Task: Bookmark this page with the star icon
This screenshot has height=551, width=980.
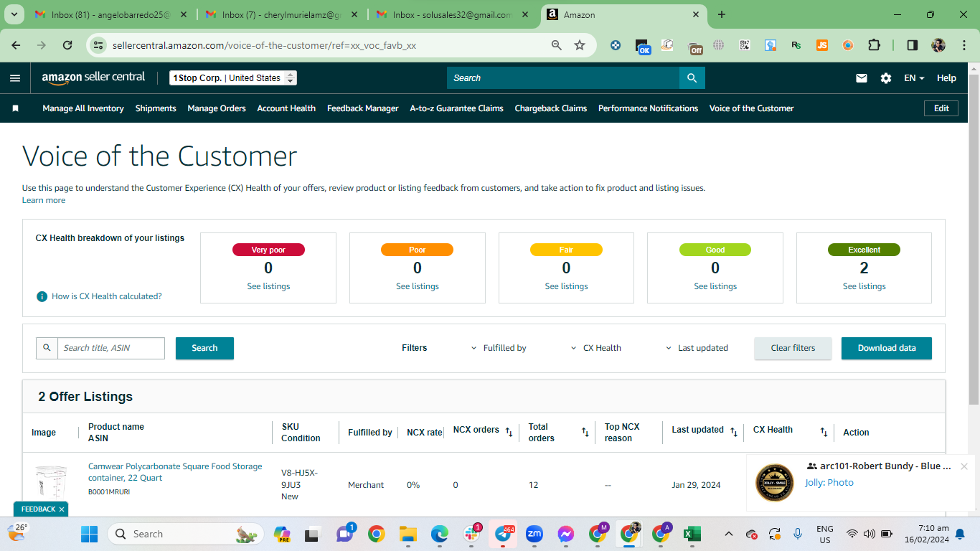Action: tap(580, 45)
